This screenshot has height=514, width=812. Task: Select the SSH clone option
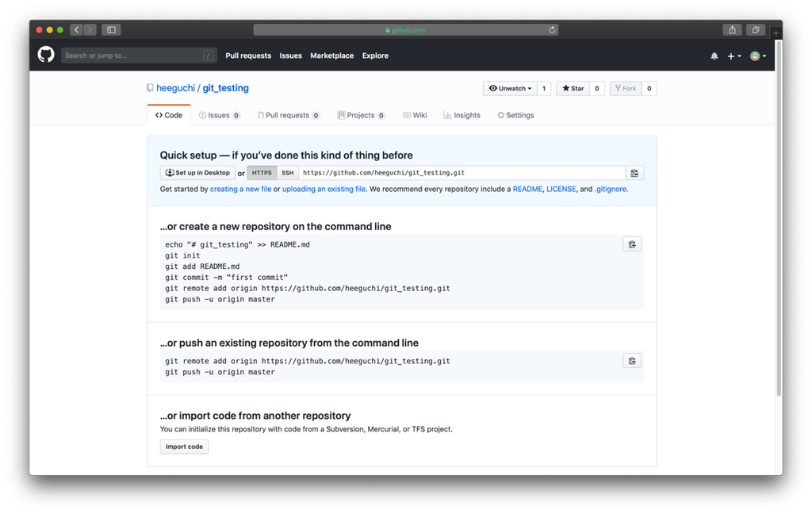(287, 173)
